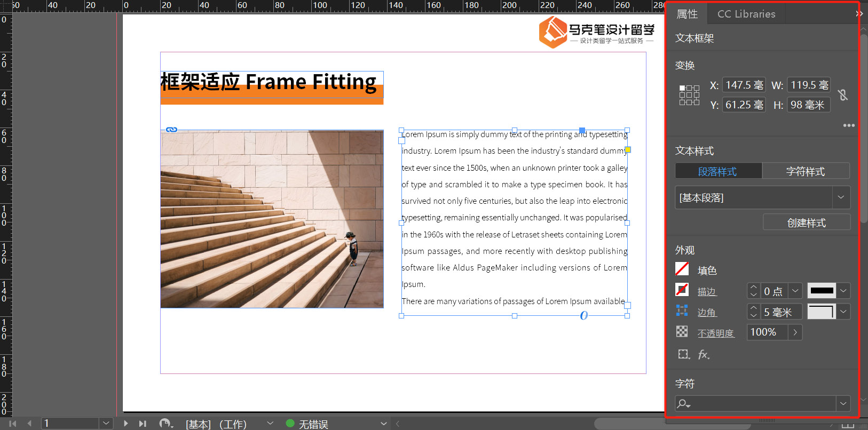Go to first page arrow in status bar
Viewport: 868px width, 430px height.
point(13,424)
